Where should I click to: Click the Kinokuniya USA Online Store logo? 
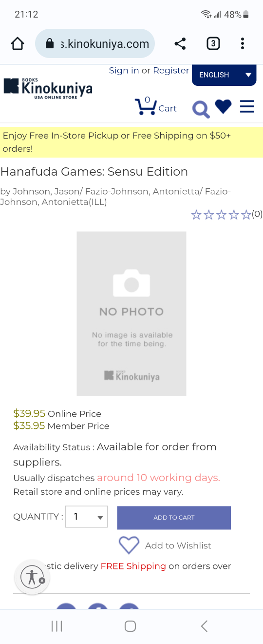click(48, 88)
